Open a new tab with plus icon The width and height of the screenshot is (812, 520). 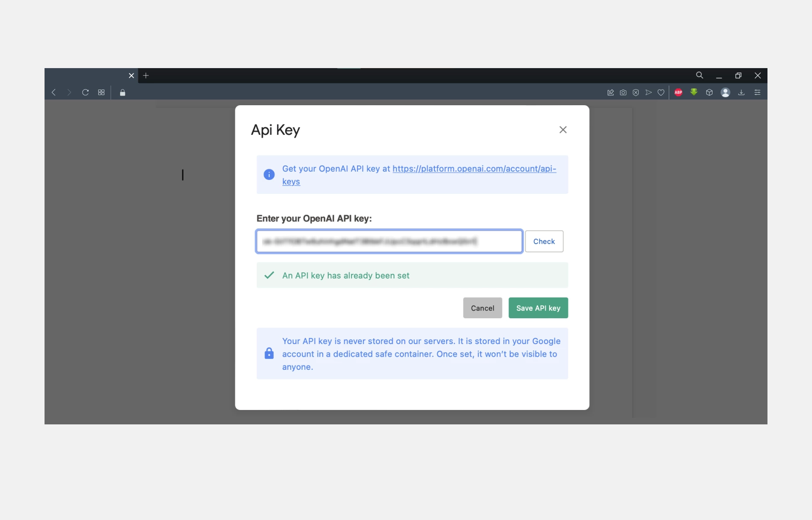click(146, 76)
